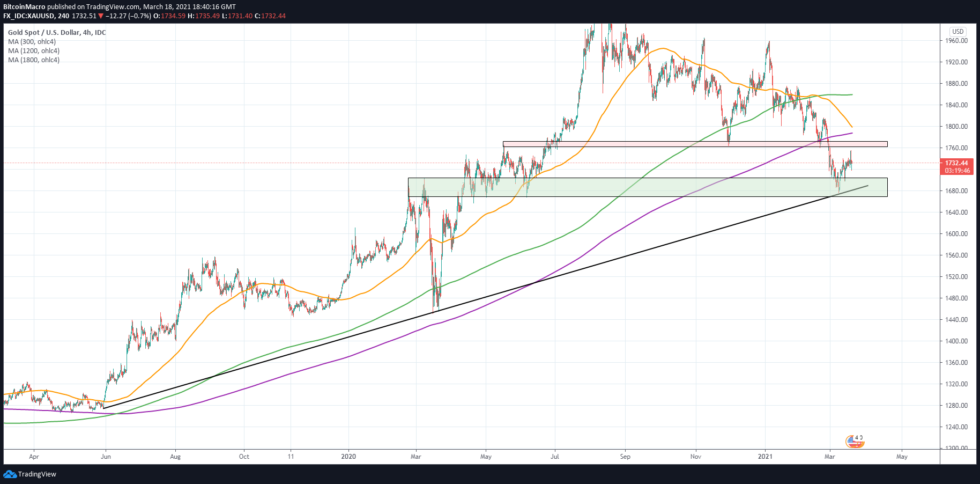Click the Aug time axis label
The width and height of the screenshot is (980, 484).
tap(175, 457)
